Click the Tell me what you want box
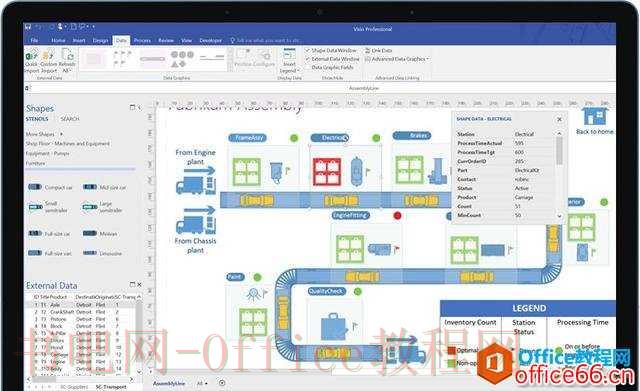Image resolution: width=640 pixels, height=391 pixels. coord(266,40)
